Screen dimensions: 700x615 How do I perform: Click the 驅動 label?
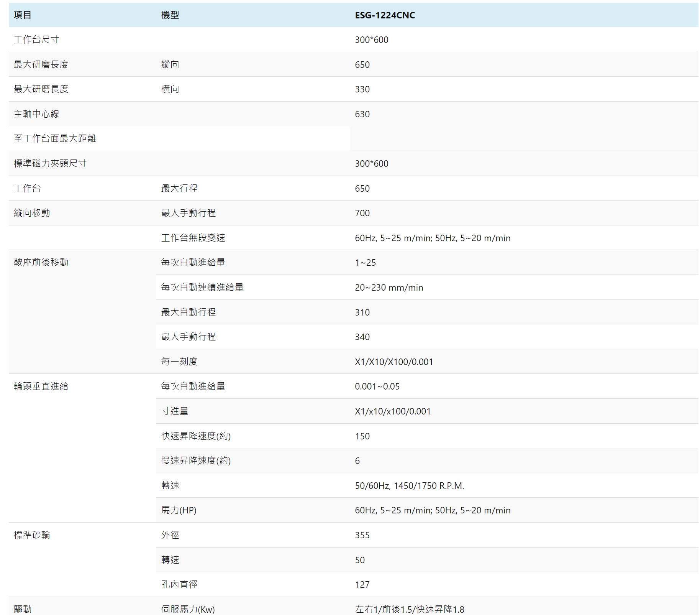click(23, 609)
